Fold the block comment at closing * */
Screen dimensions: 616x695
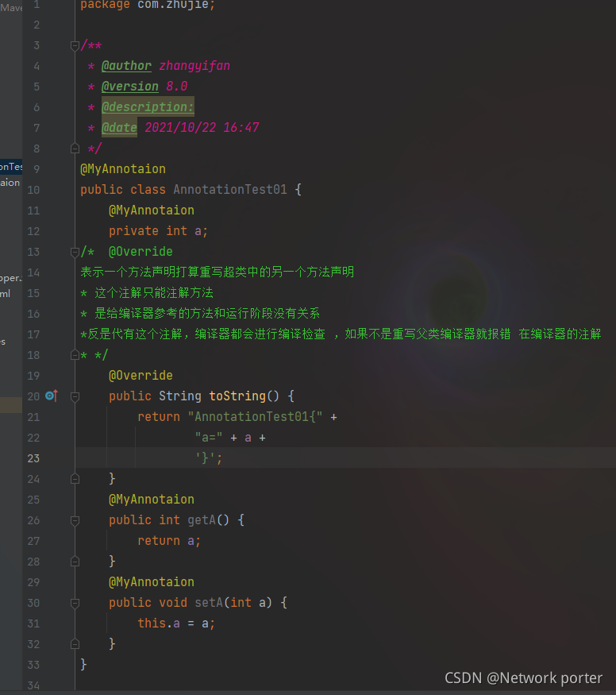click(75, 355)
